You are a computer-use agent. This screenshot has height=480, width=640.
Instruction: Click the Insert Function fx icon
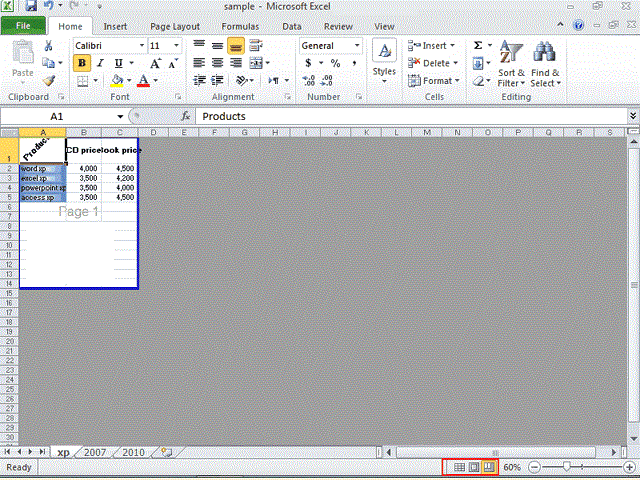(186, 116)
